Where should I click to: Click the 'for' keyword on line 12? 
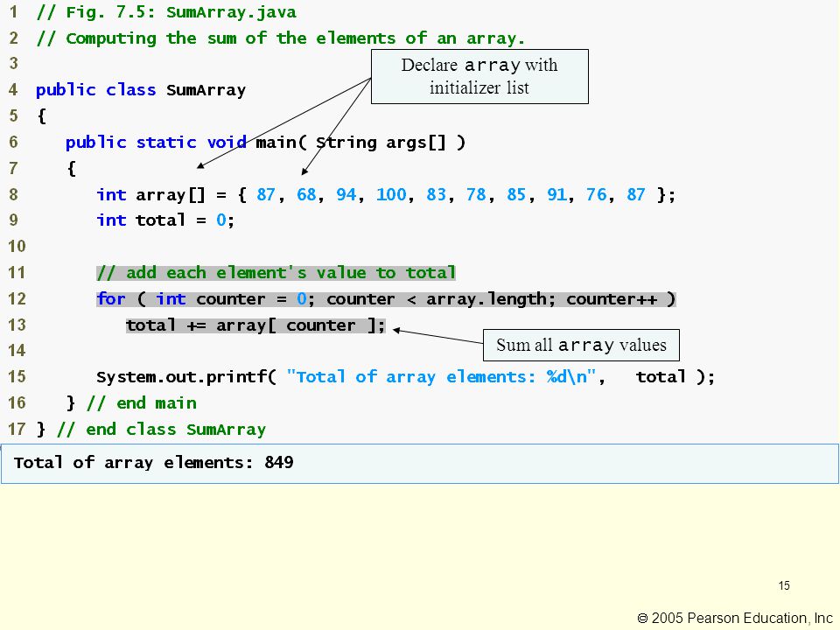click(x=111, y=299)
